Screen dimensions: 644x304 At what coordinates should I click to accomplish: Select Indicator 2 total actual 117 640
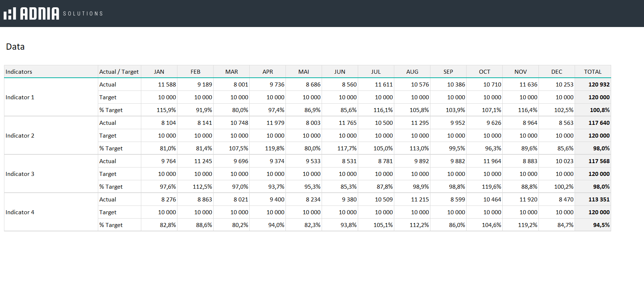(599, 123)
